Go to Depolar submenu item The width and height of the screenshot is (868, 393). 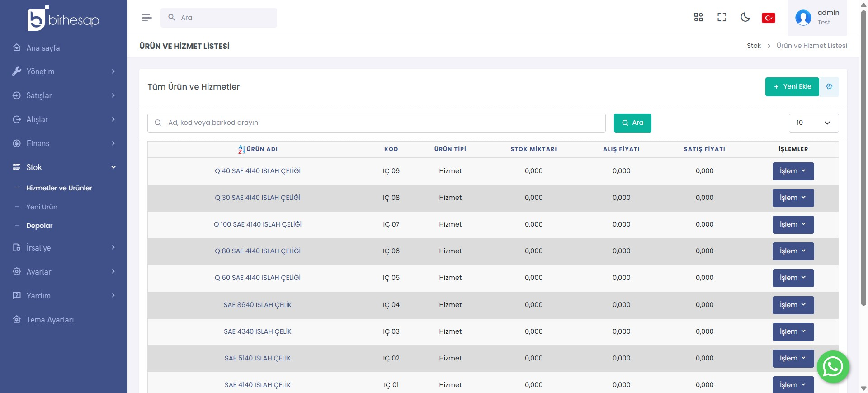[39, 226]
